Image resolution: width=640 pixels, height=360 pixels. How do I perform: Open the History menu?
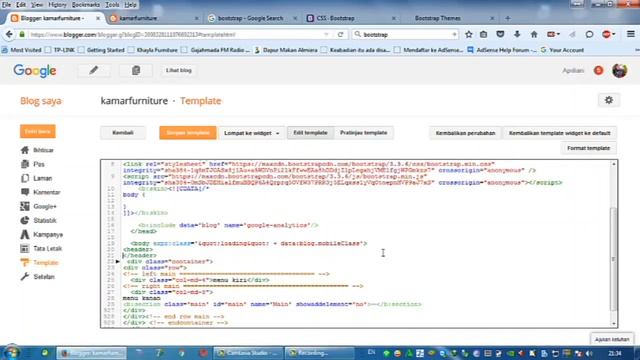point(57,5)
